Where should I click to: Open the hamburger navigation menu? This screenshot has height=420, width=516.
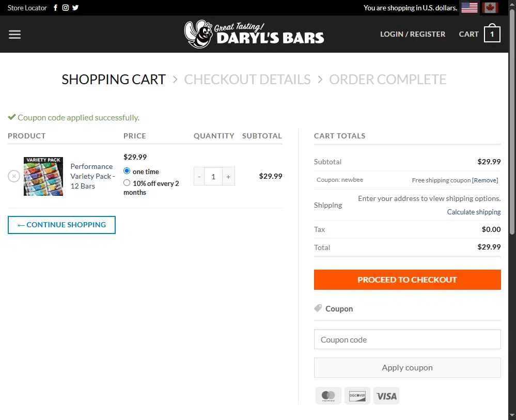[x=14, y=34]
